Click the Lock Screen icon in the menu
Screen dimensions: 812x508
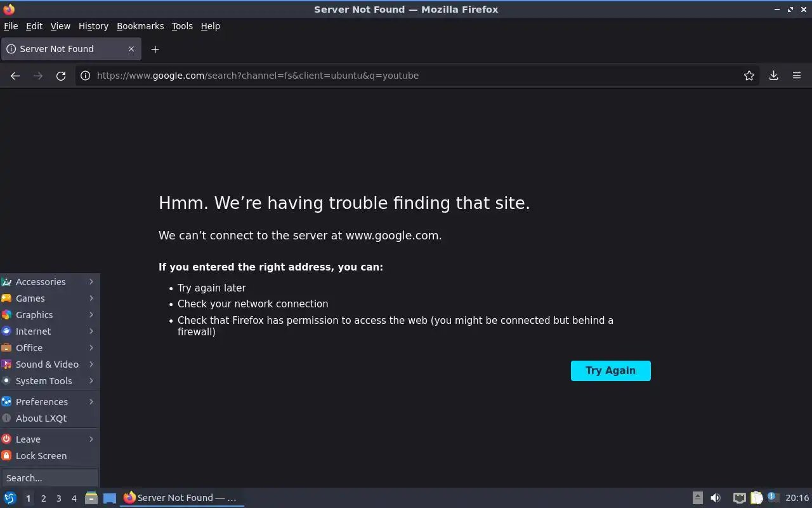point(6,456)
